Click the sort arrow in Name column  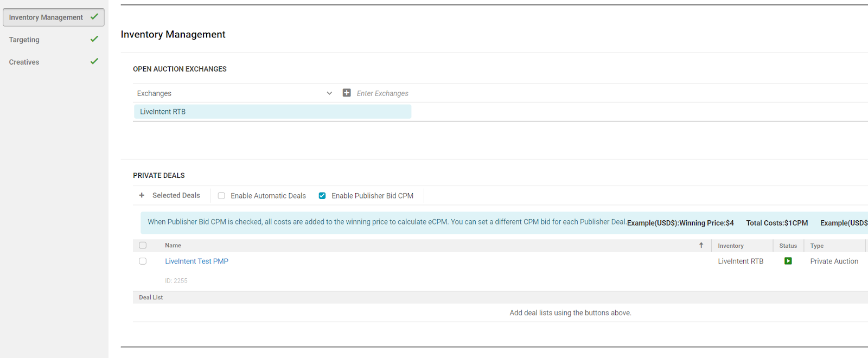pos(701,245)
